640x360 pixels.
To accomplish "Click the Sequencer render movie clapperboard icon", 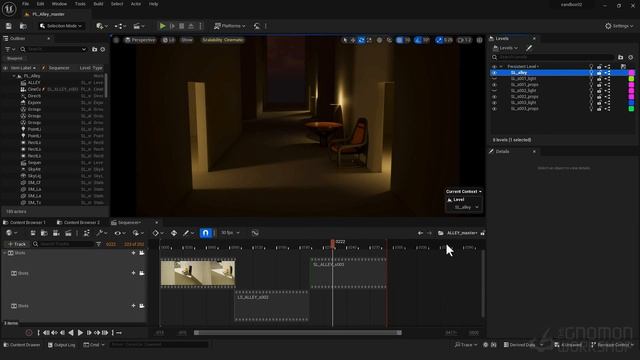I will click(68, 233).
